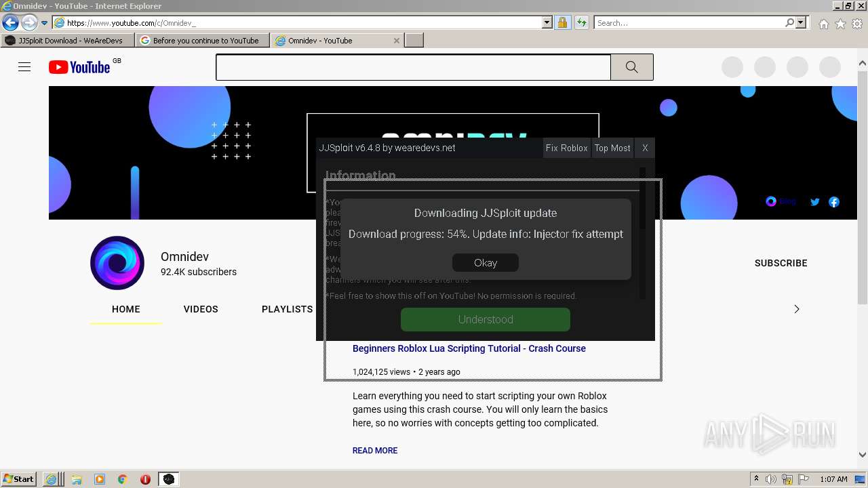Switch to the JJSploit Download - WeAreDevs tab
868x488 pixels.
point(68,41)
